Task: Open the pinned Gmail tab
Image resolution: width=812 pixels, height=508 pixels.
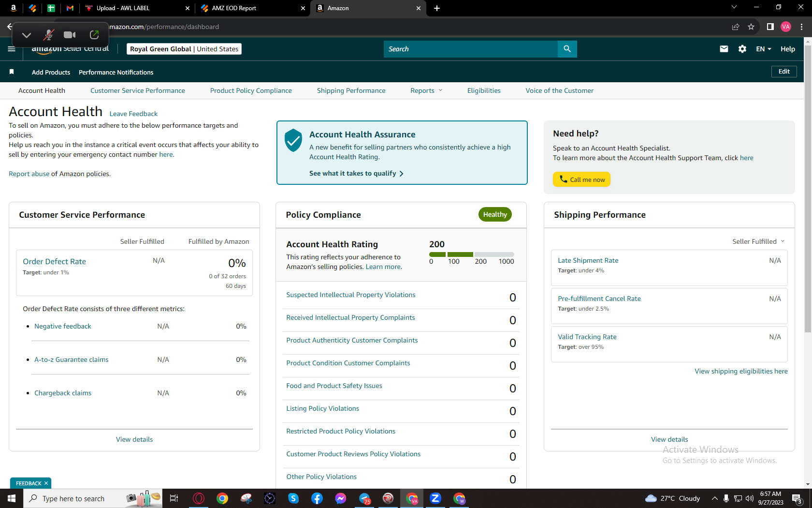Action: point(70,8)
